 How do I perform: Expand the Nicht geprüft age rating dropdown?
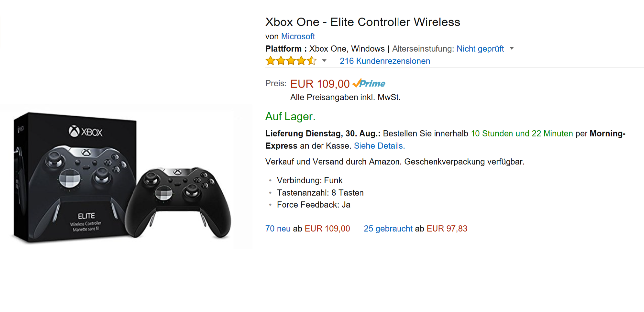tap(511, 49)
